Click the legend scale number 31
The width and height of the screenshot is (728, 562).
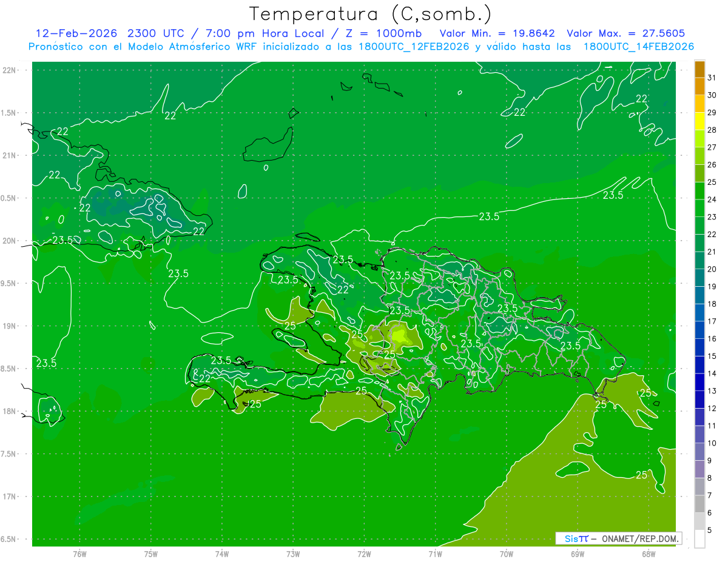[x=712, y=78]
